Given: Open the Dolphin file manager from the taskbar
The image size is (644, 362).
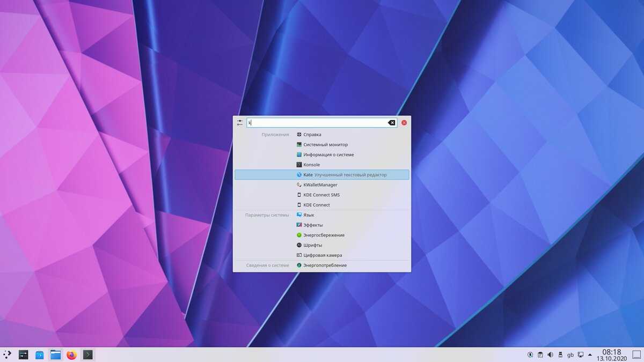Looking at the screenshot, I should click(55, 354).
